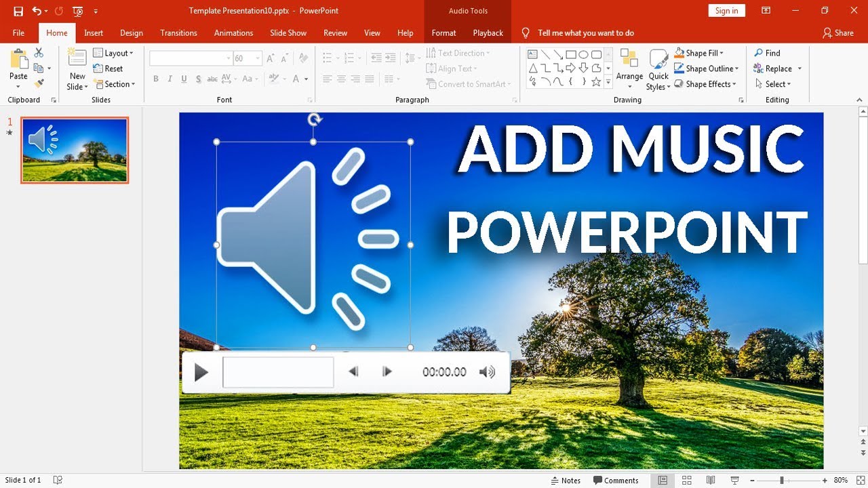868x488 pixels.
Task: Switch to the Insert tab
Action: click(x=94, y=33)
